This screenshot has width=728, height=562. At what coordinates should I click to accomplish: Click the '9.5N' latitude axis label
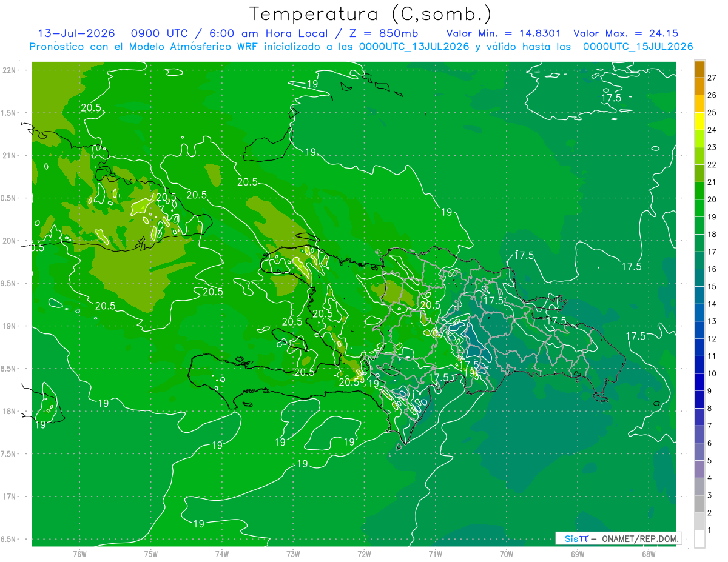click(8, 283)
